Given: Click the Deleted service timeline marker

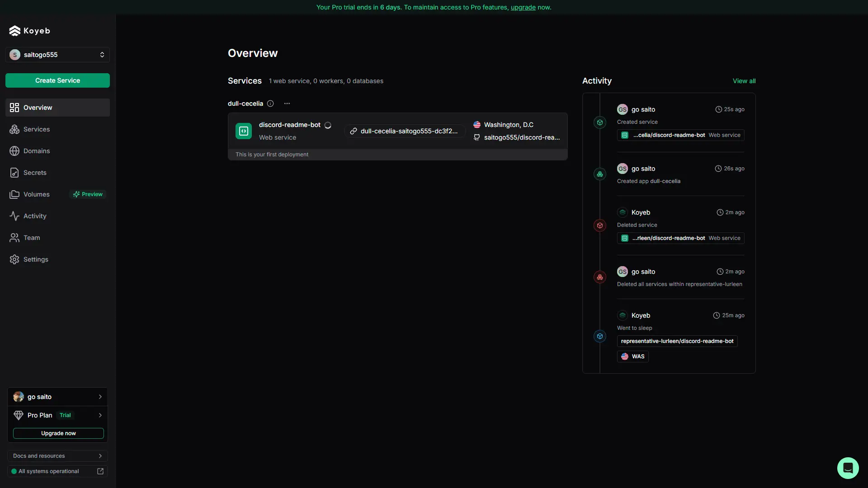Looking at the screenshot, I should coord(600,225).
